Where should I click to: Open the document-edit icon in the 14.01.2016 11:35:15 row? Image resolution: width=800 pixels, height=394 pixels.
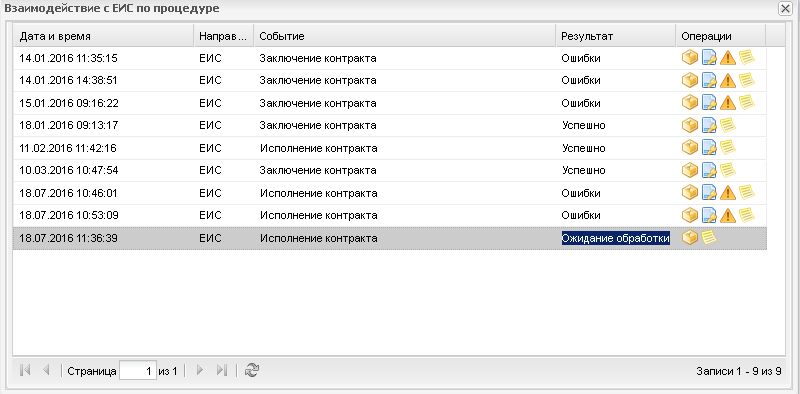tap(709, 58)
